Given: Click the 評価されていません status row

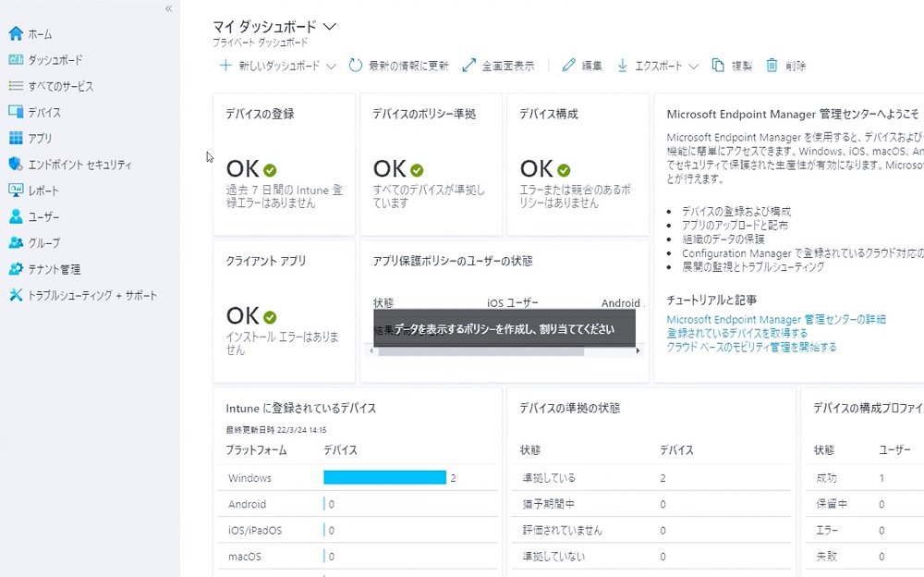Looking at the screenshot, I should (x=651, y=530).
